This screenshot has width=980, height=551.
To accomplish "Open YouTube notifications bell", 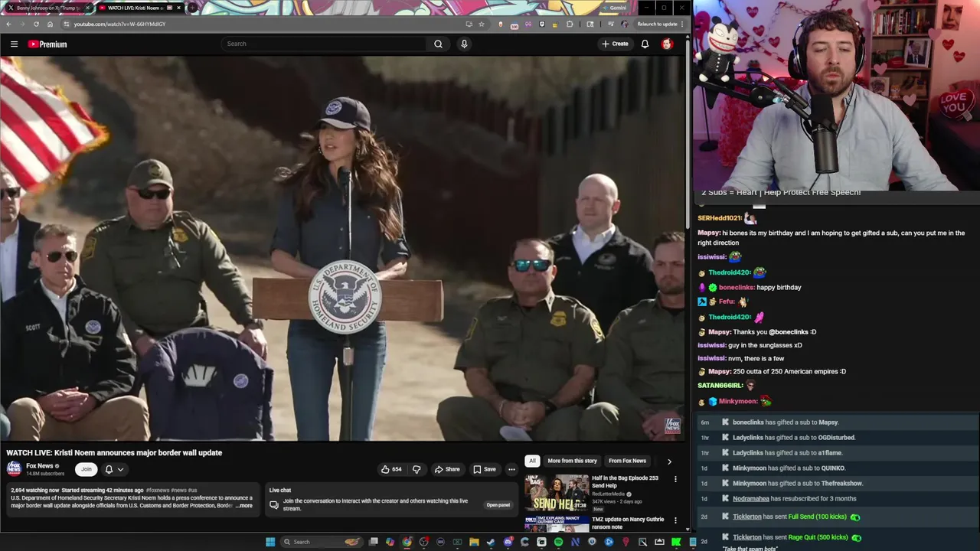I will pos(645,44).
